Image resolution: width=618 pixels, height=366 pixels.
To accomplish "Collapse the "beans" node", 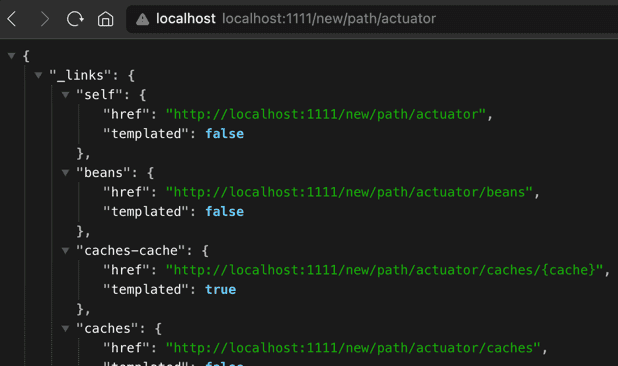I will [65, 173].
